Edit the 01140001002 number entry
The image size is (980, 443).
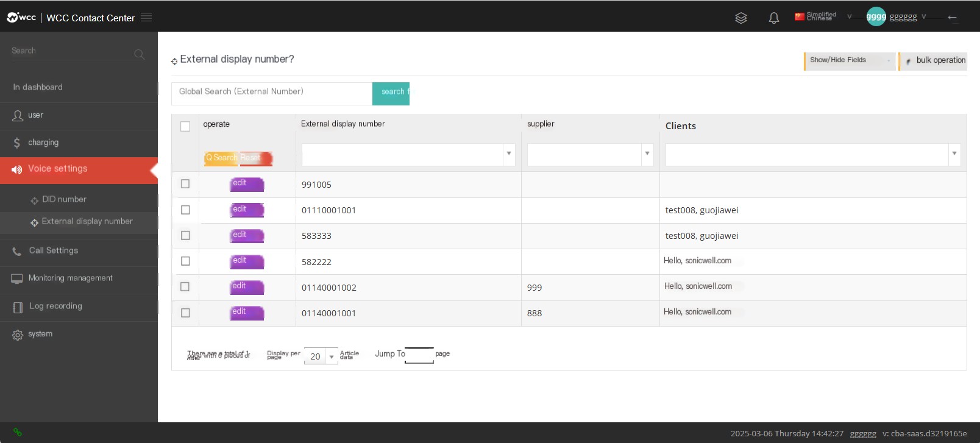tap(247, 286)
